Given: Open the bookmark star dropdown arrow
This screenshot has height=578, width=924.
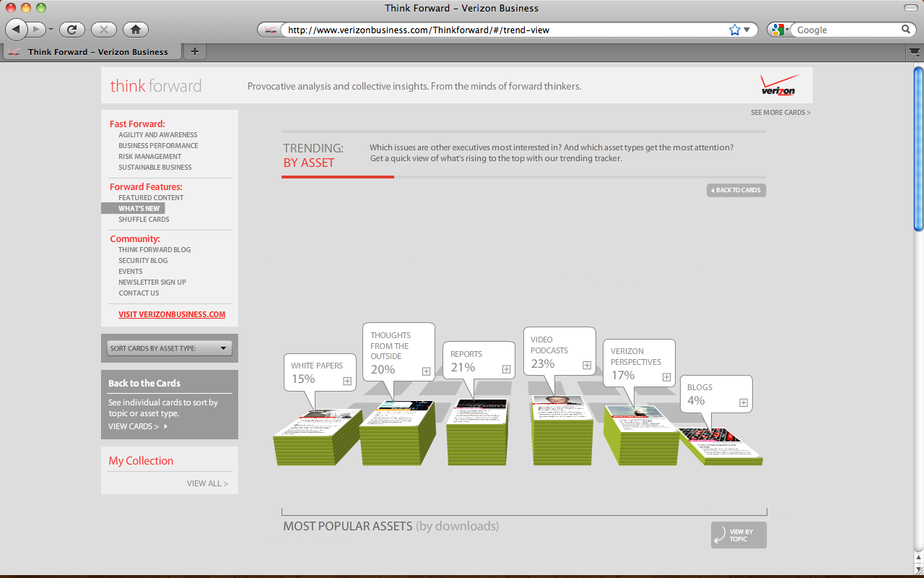Looking at the screenshot, I should 746,30.
